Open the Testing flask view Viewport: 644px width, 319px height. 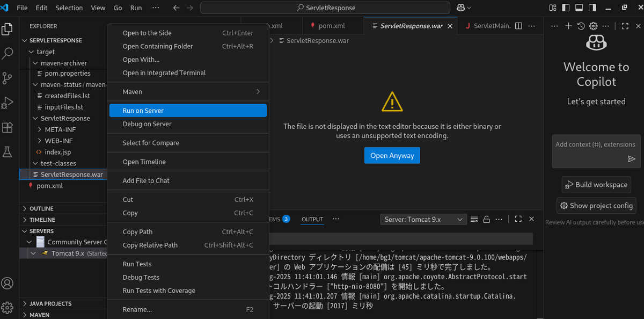[x=8, y=152]
